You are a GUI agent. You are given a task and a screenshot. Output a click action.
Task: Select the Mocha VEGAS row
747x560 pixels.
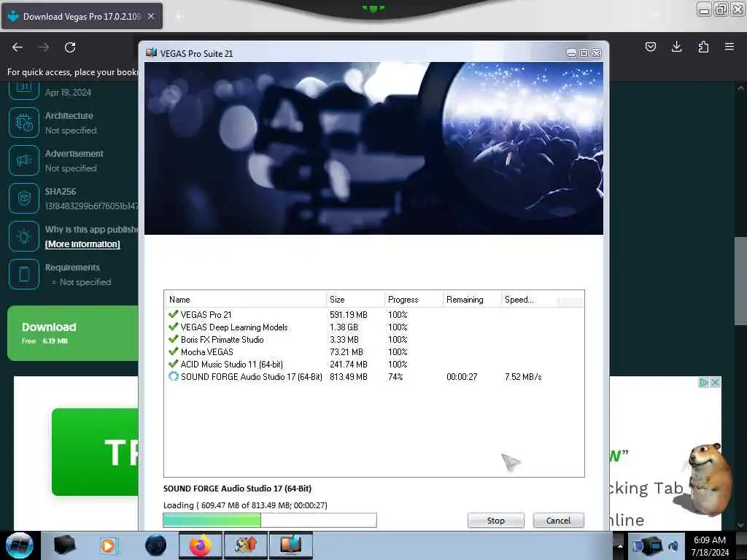coord(374,352)
